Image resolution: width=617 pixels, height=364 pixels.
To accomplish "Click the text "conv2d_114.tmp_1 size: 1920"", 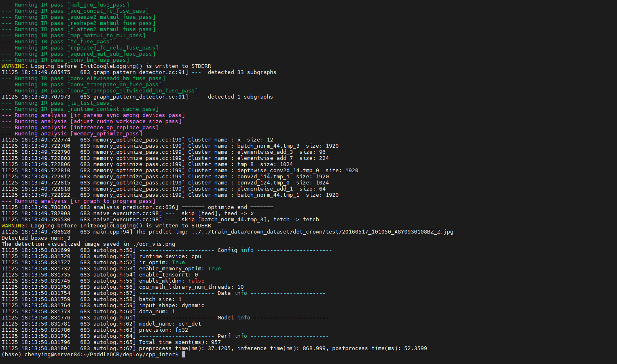I will tap(283, 177).
